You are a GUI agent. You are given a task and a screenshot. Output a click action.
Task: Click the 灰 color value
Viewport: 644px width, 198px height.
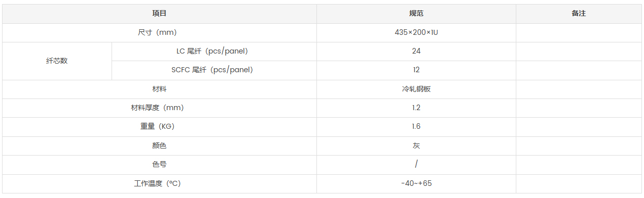tap(416, 145)
